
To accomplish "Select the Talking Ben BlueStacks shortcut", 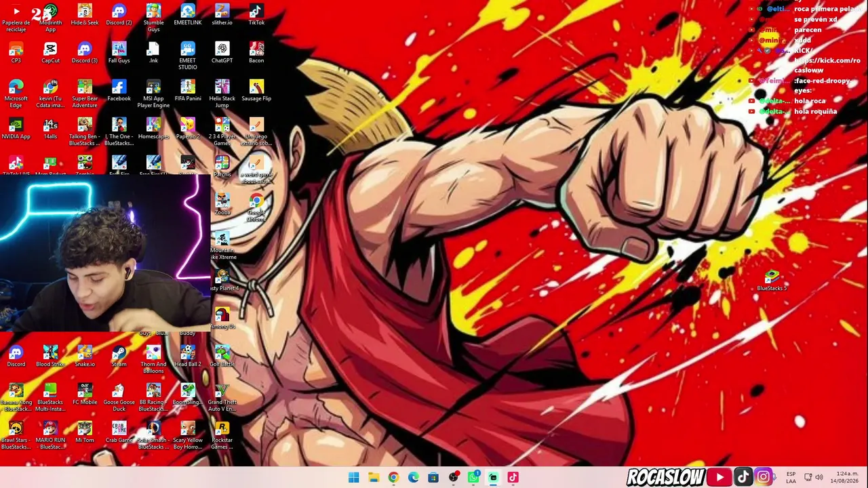I will (85, 132).
